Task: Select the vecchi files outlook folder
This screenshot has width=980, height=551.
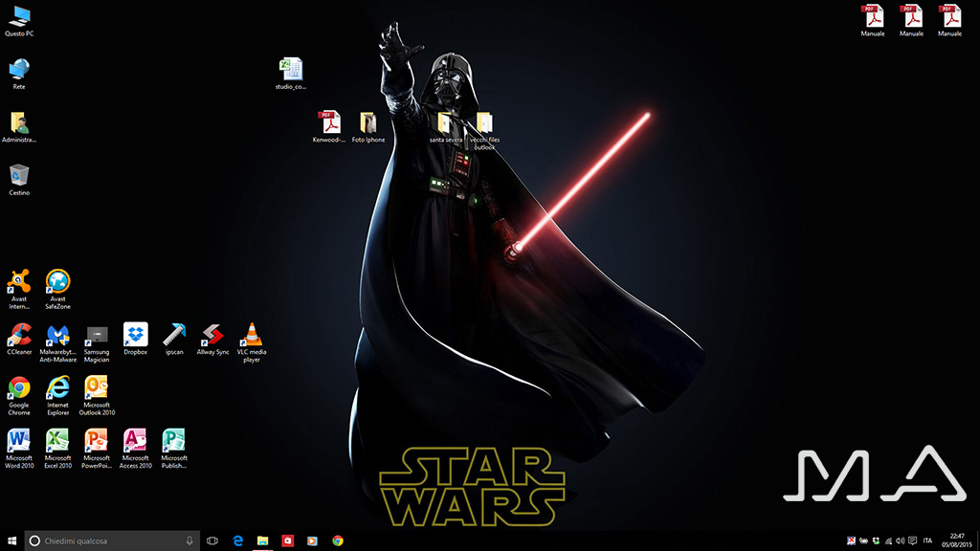Action: point(484,130)
